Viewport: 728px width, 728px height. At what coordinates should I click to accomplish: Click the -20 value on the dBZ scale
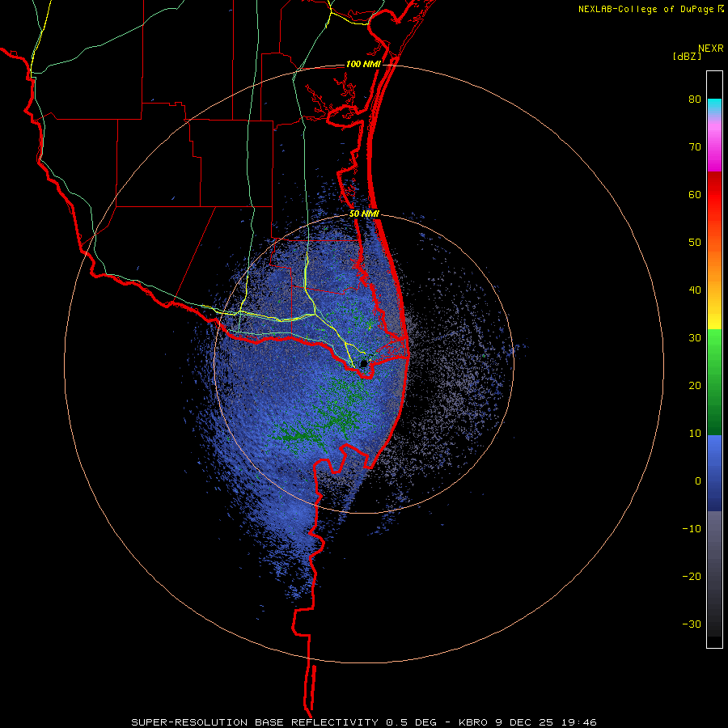coord(692,577)
